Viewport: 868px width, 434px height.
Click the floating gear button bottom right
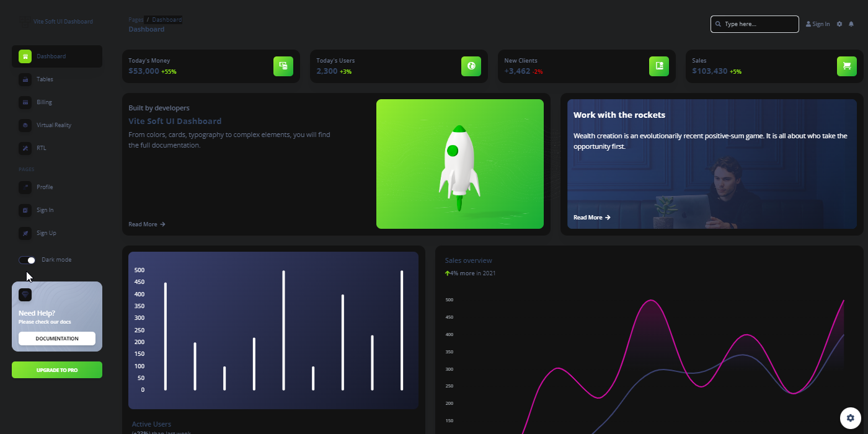click(x=850, y=418)
